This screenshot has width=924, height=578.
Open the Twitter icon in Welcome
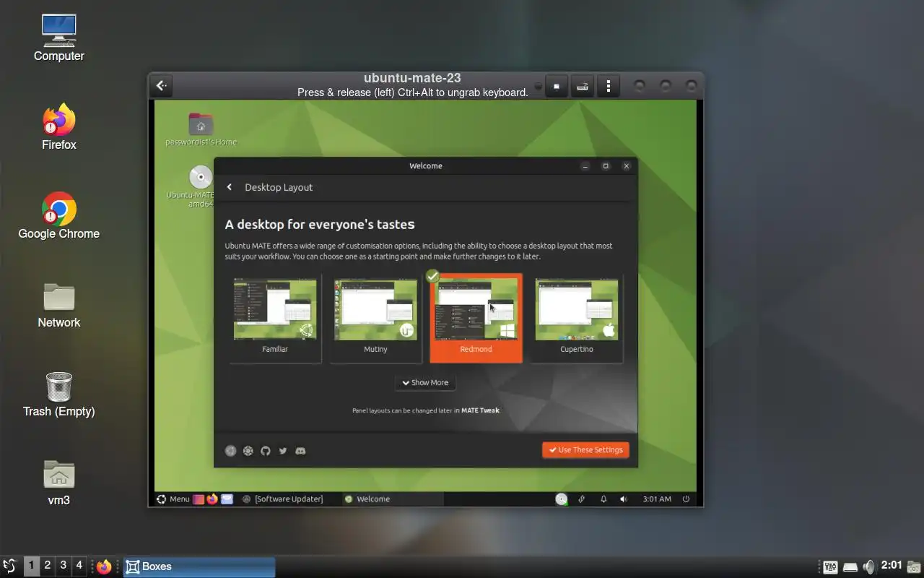tap(283, 451)
